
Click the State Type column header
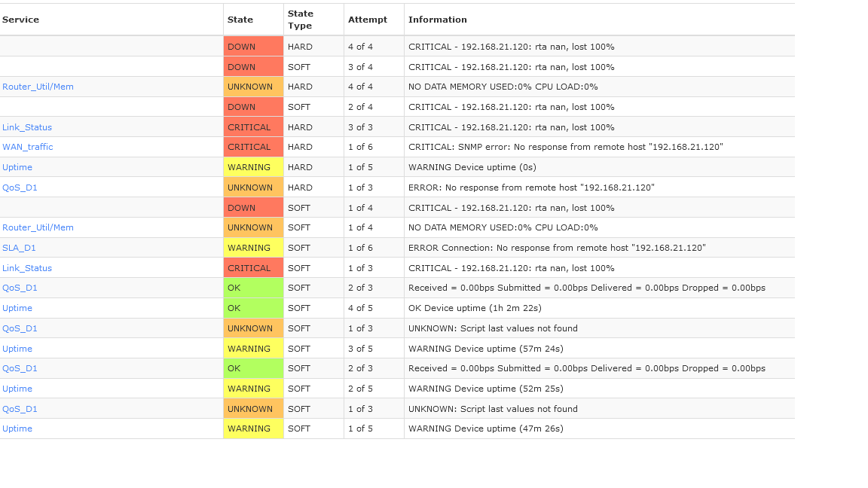pyautogui.click(x=301, y=20)
